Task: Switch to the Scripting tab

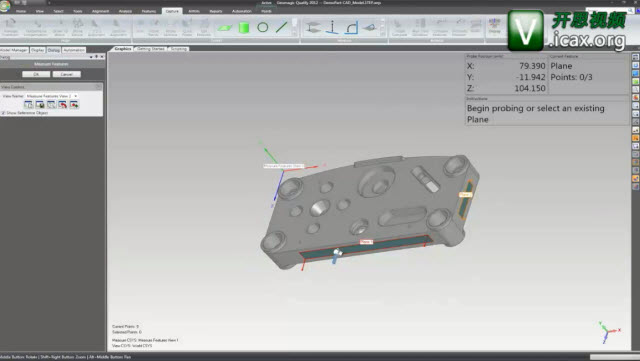Action: click(x=179, y=49)
